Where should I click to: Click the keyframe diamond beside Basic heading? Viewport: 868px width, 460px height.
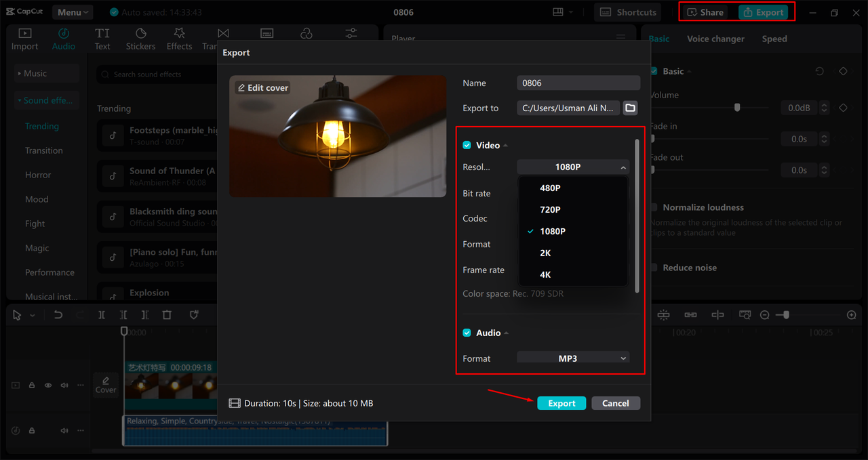843,71
